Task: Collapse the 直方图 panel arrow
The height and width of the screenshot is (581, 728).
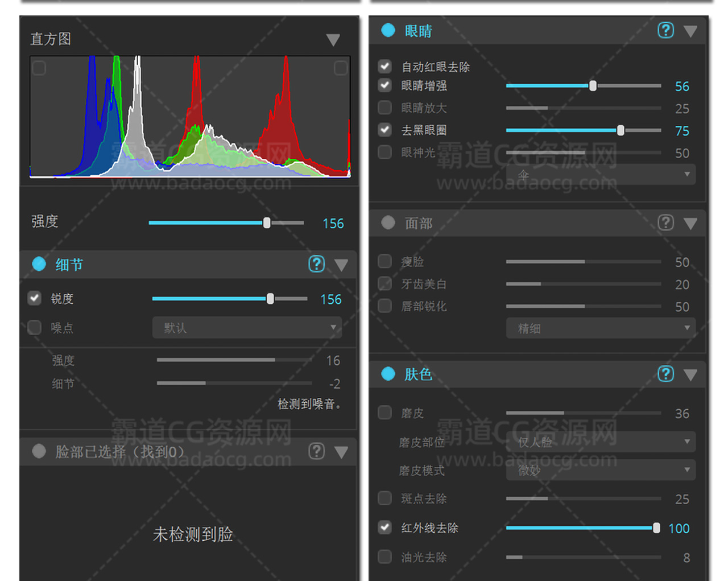Action: point(333,40)
